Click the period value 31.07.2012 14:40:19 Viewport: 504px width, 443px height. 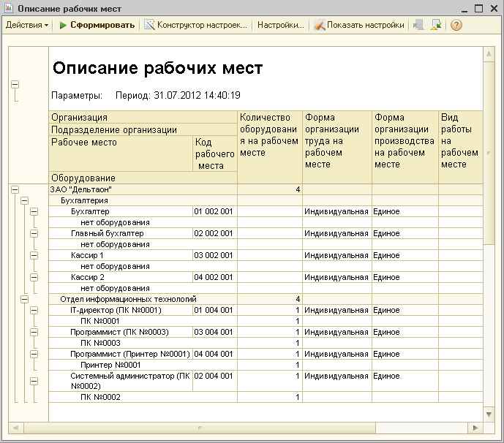(197, 96)
